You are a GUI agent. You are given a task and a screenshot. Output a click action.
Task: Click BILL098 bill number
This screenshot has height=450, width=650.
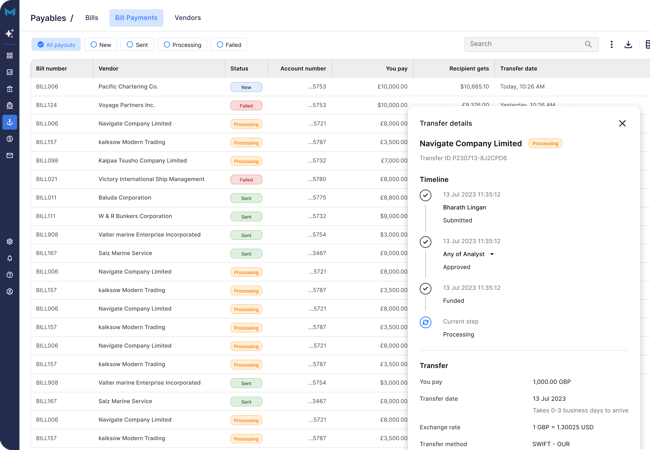point(47,161)
